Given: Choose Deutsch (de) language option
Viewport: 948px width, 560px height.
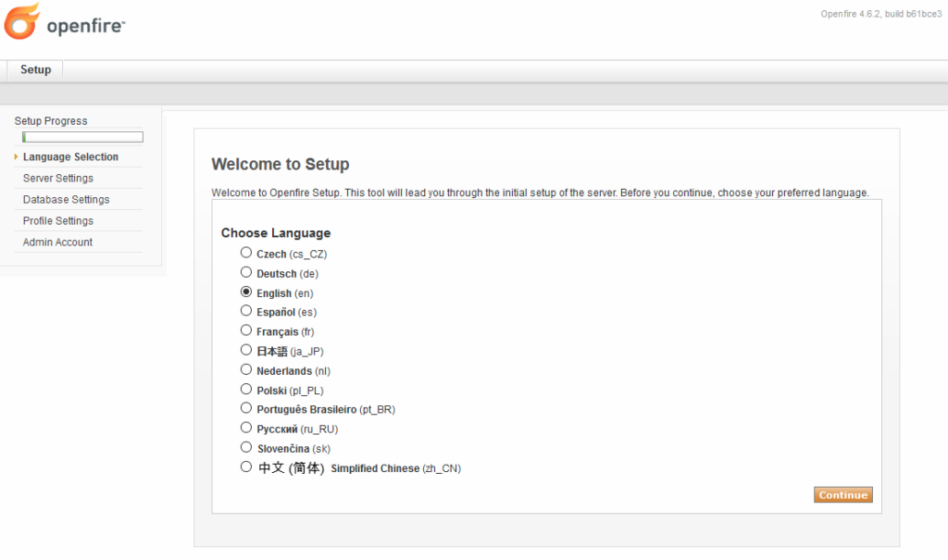Looking at the screenshot, I should click(246, 272).
